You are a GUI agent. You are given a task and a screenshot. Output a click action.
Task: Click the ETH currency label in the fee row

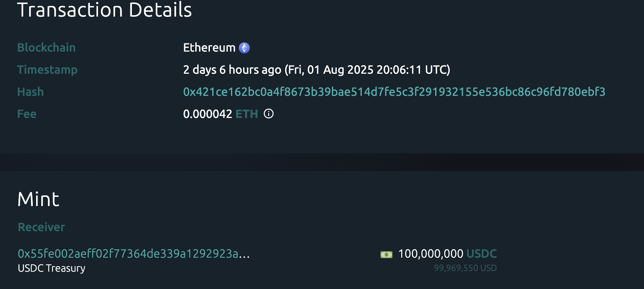[x=246, y=114]
